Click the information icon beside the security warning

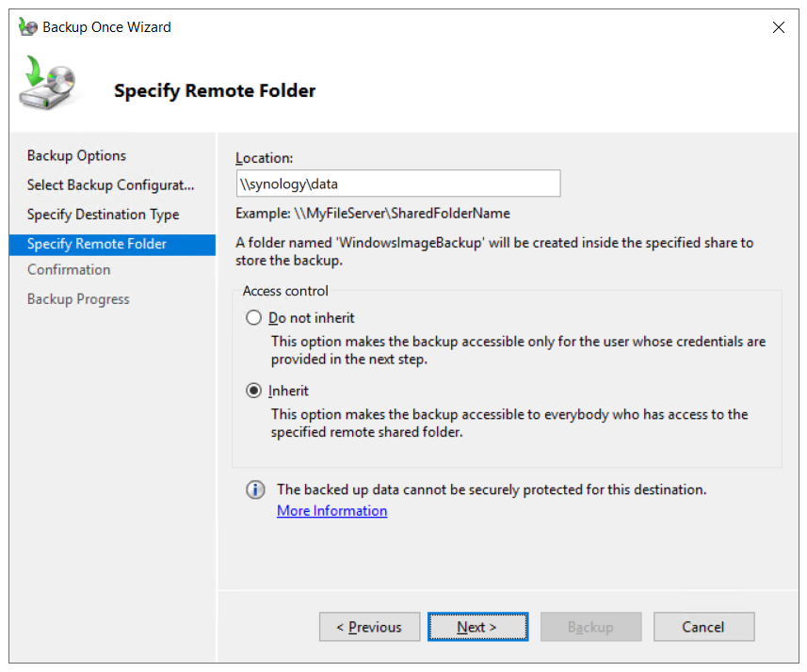click(255, 490)
